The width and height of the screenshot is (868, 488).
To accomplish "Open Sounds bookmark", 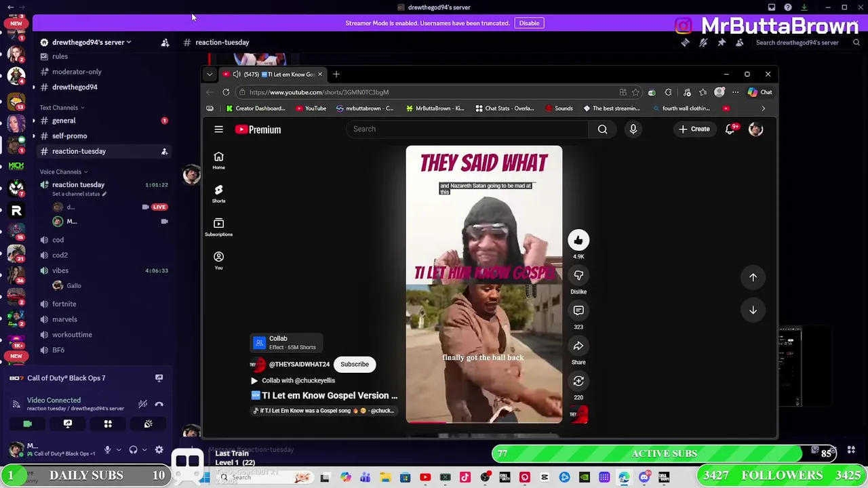I will click(559, 108).
